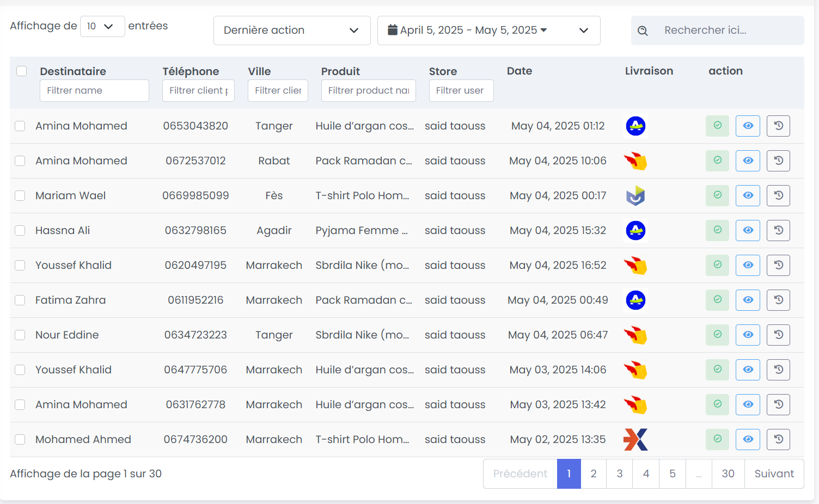The height and width of the screenshot is (504, 819).
Task: Click the search magnifier icon
Action: 643,31
